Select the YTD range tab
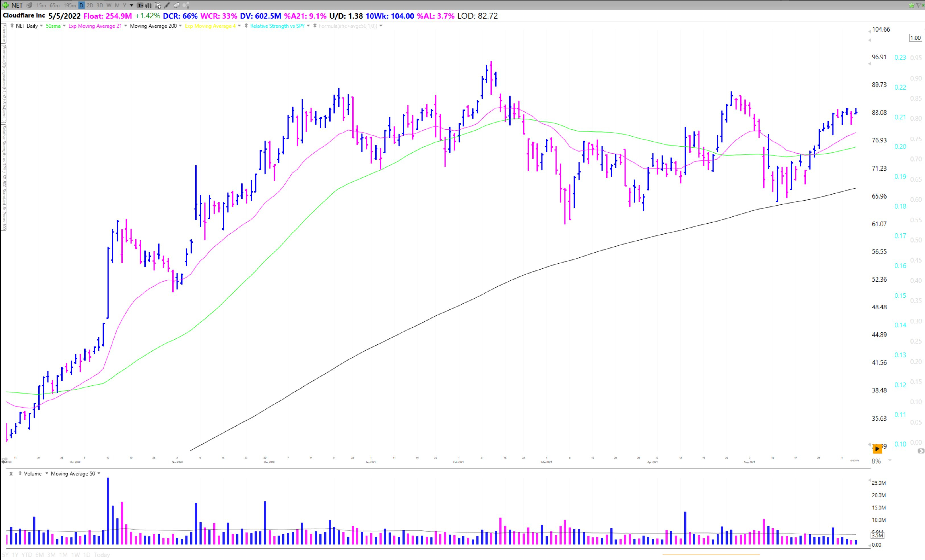The width and height of the screenshot is (925, 560). point(27,555)
